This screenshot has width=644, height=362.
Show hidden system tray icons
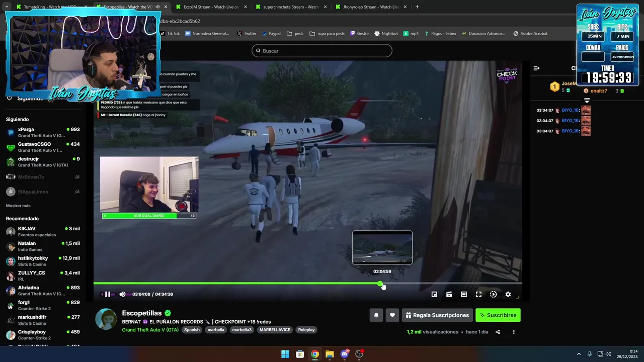tap(579, 354)
